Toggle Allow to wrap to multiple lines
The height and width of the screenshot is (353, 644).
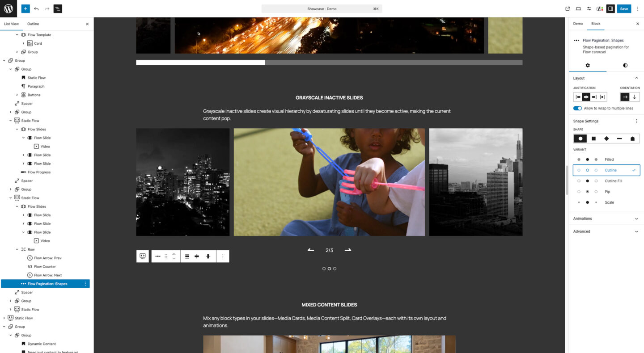577,108
